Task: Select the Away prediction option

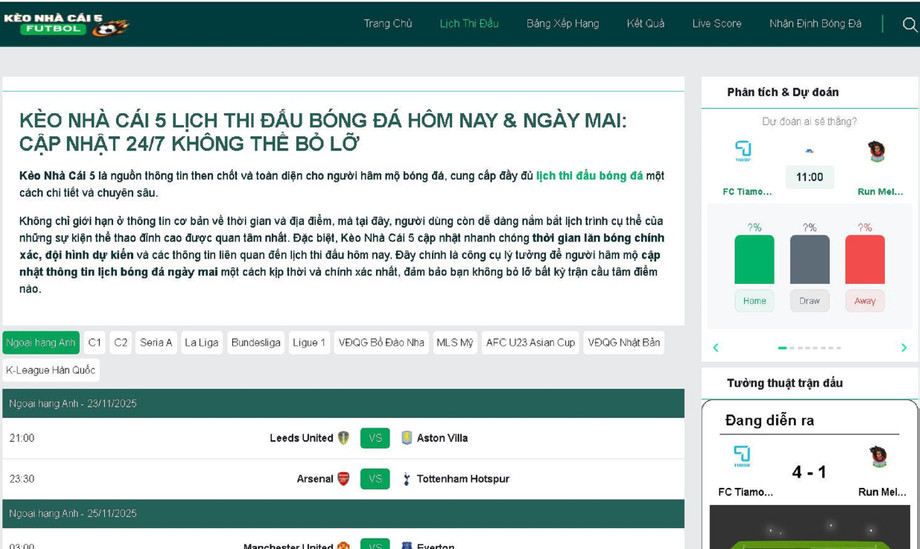Action: [x=864, y=300]
